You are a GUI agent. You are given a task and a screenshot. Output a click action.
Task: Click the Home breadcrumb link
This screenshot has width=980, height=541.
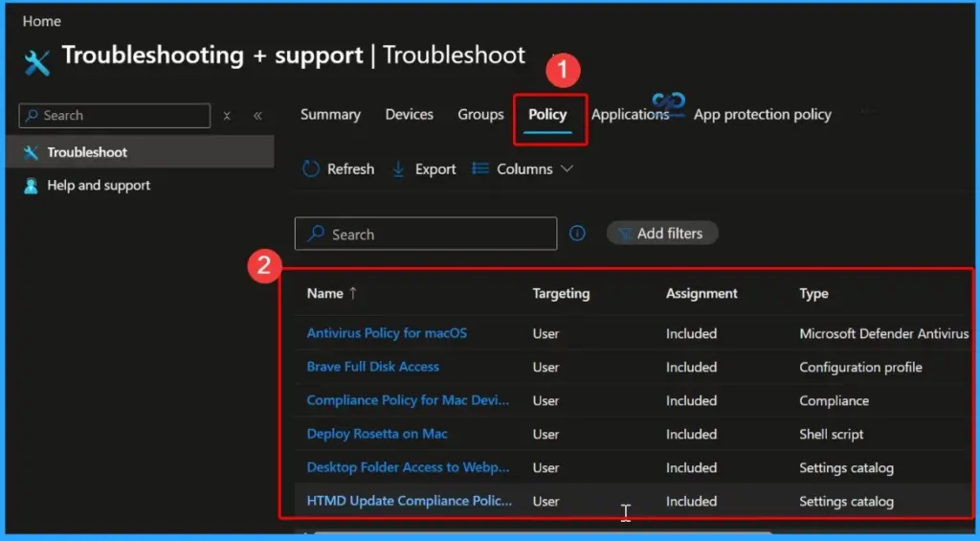[42, 21]
